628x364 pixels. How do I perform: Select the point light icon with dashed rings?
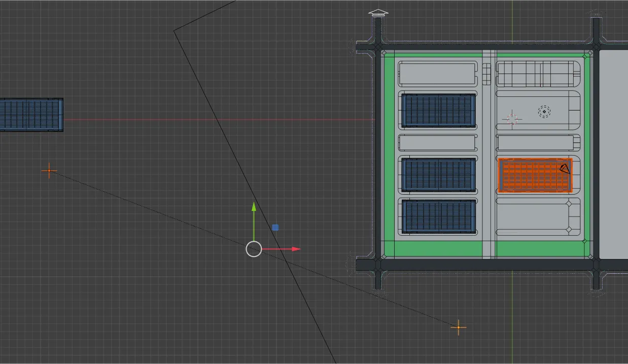point(544,112)
